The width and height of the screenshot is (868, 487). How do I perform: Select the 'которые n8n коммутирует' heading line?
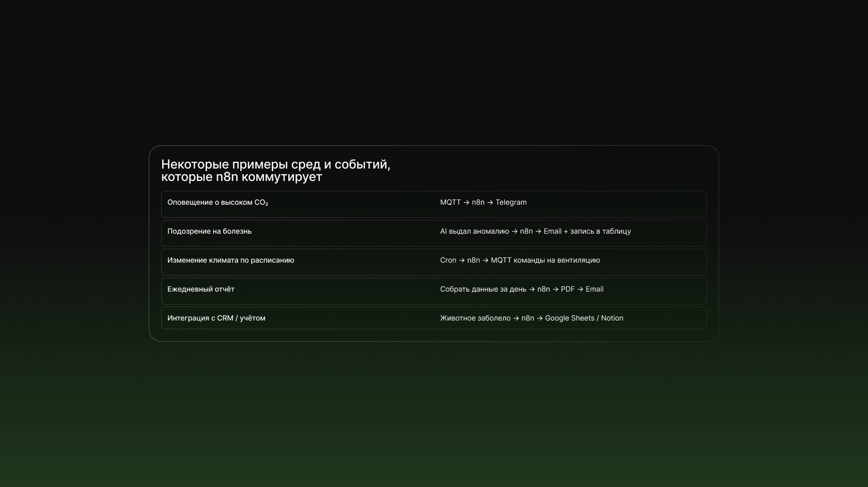pos(241,177)
